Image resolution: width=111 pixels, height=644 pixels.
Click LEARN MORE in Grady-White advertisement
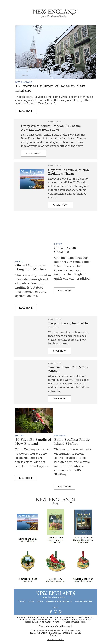point(33,153)
